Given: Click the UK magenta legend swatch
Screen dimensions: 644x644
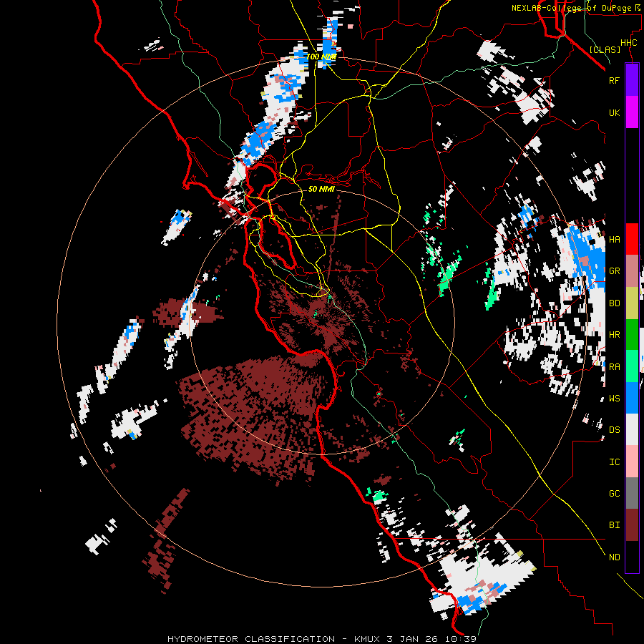Looking at the screenshot, I should point(632,112).
